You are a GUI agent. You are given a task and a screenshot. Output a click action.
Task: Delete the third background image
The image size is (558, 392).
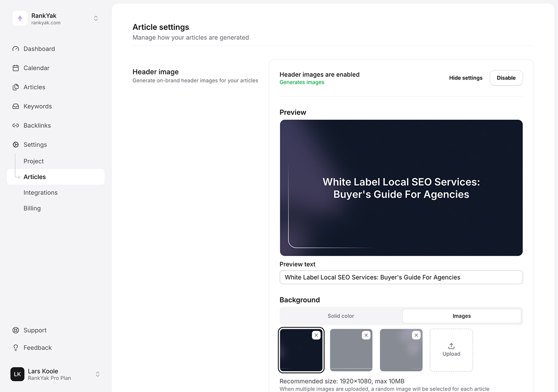pyautogui.click(x=416, y=335)
